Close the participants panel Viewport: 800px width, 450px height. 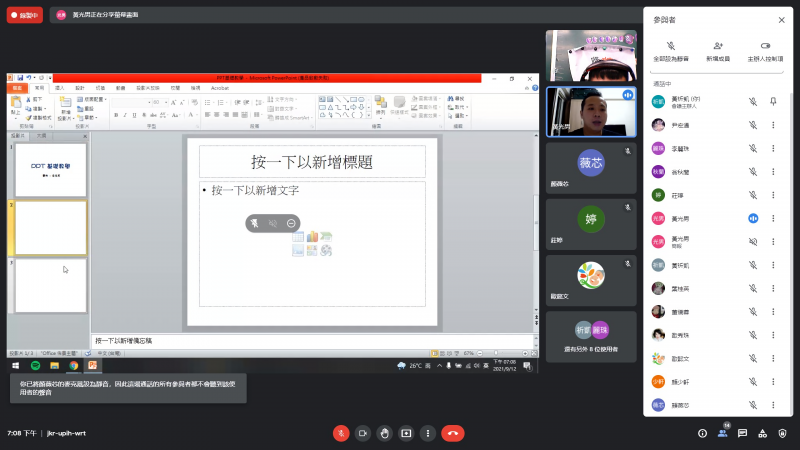point(782,20)
